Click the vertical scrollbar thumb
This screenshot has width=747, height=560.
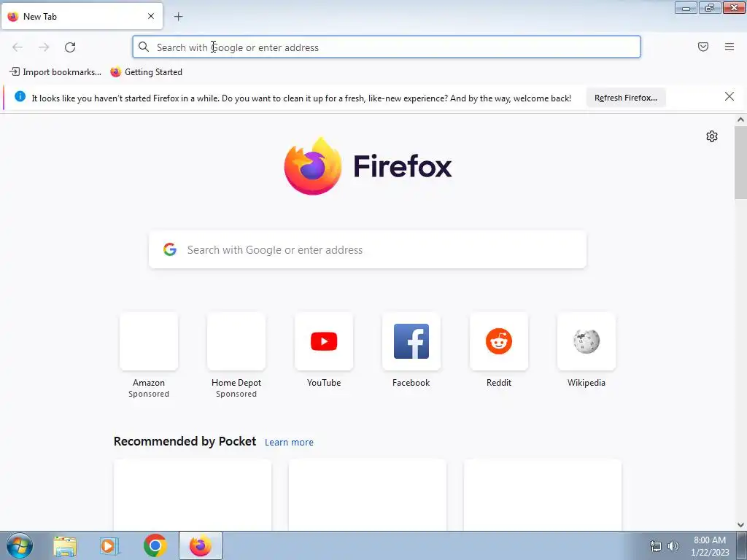tap(740, 163)
